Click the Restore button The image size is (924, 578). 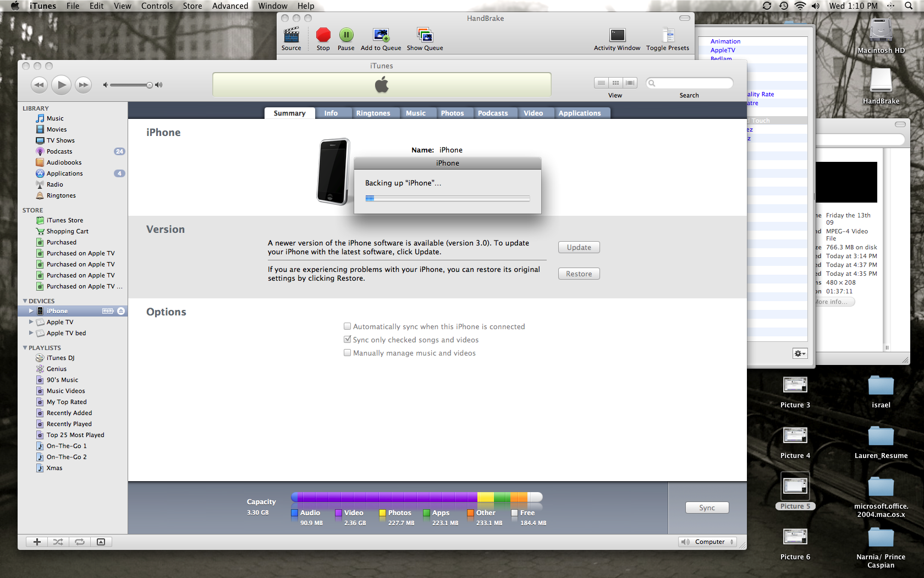point(579,274)
